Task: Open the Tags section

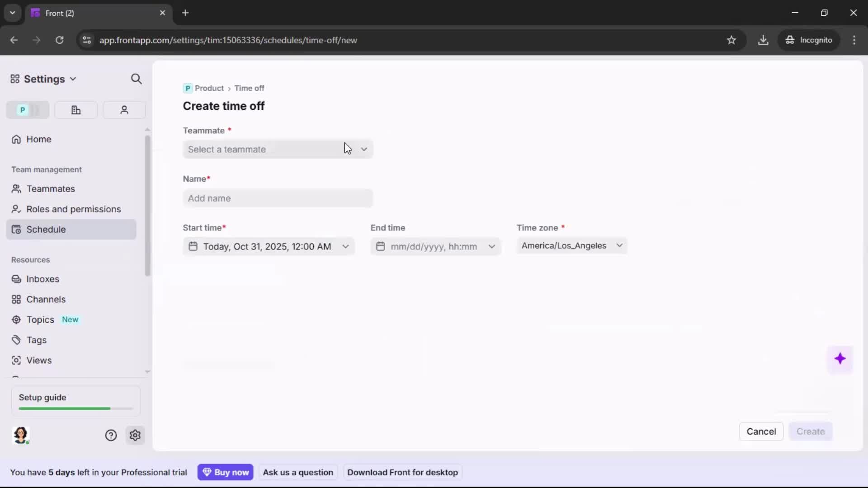Action: (x=36, y=340)
